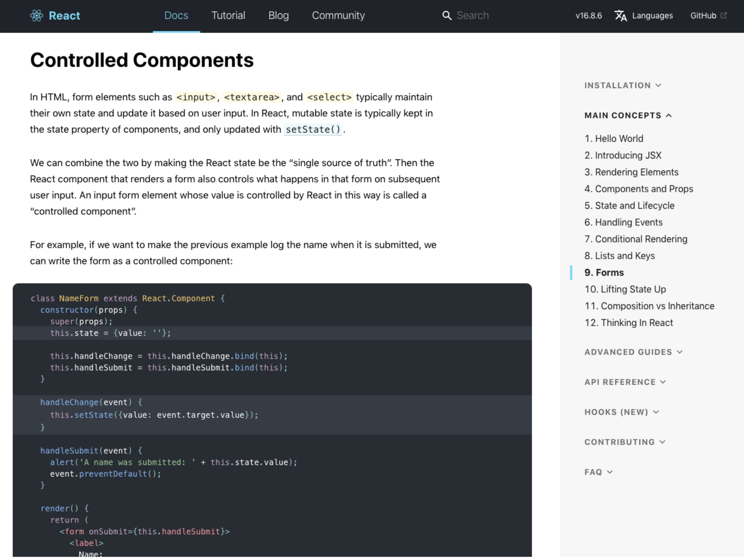Screen dimensions: 744x560
Task: Click the this.handleSubmit bind code line
Action: [169, 367]
